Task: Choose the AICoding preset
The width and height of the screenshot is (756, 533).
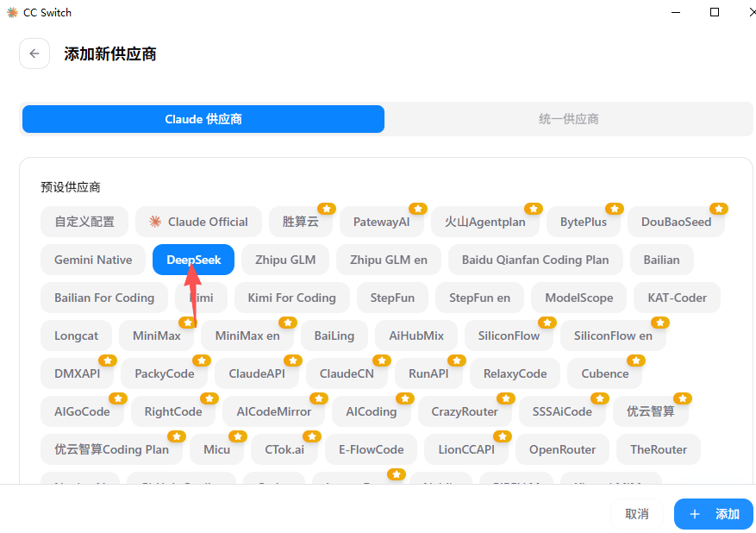Action: (372, 411)
